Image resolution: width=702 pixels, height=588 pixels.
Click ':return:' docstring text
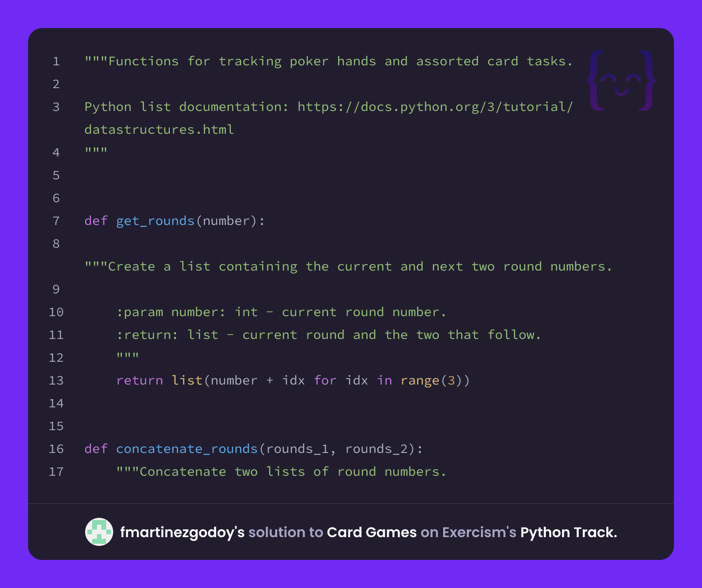pyautogui.click(x=147, y=335)
